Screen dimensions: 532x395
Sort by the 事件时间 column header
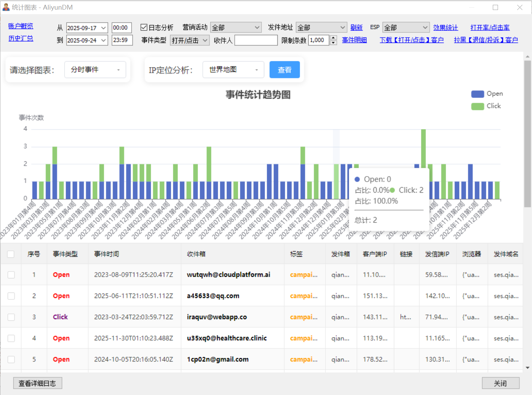[x=107, y=254]
